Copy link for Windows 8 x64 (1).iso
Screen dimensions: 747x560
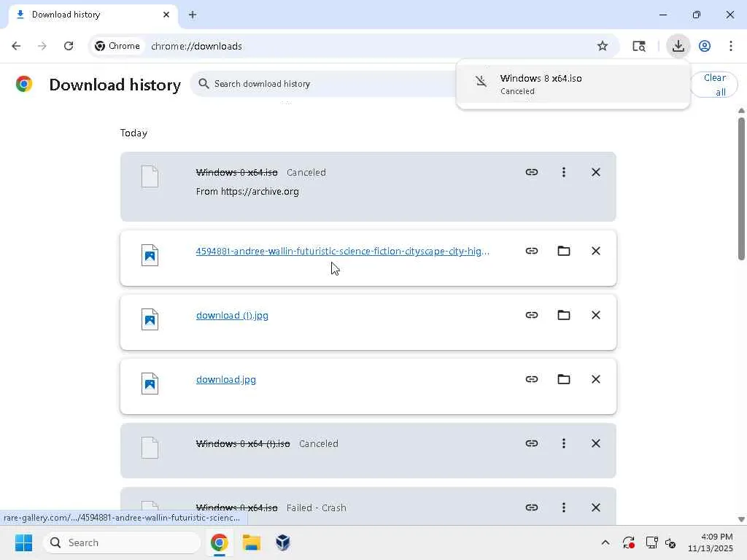pyautogui.click(x=532, y=443)
